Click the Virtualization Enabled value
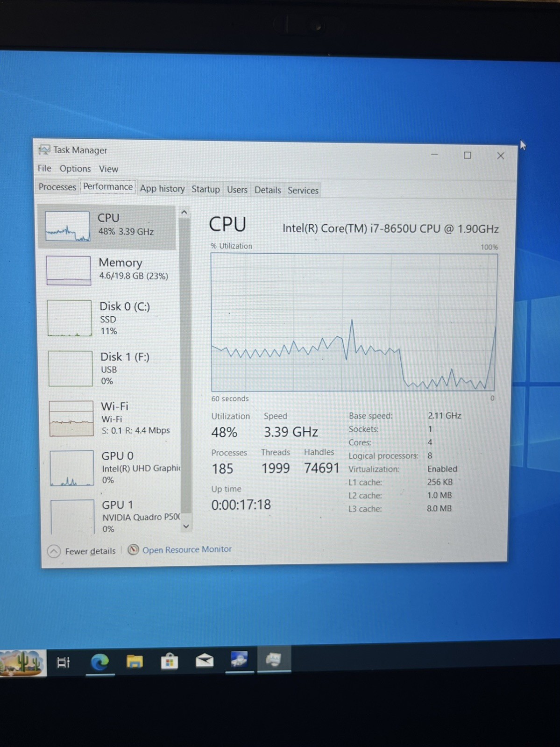Image resolution: width=560 pixels, height=747 pixels. tap(442, 469)
